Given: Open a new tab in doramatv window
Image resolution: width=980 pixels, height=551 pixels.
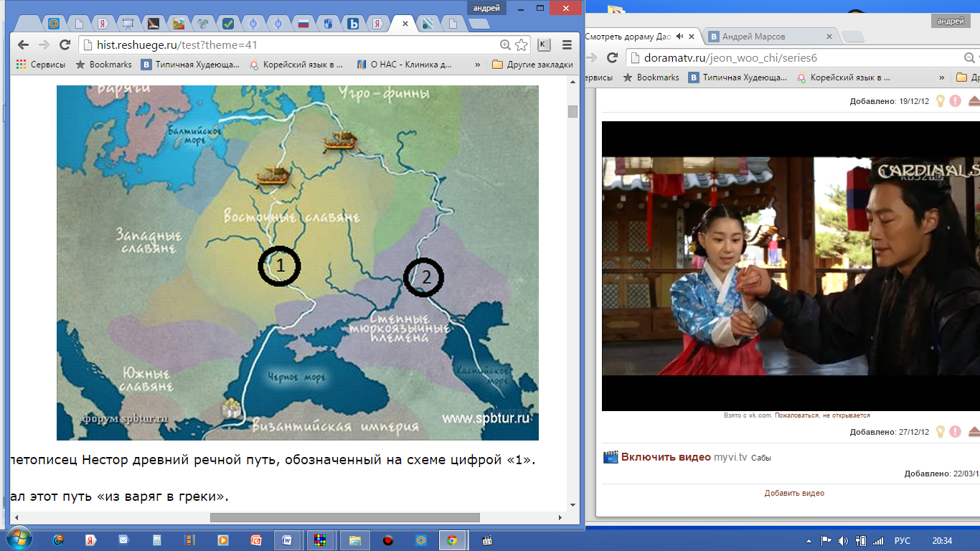Looking at the screenshot, I should pyautogui.click(x=852, y=37).
